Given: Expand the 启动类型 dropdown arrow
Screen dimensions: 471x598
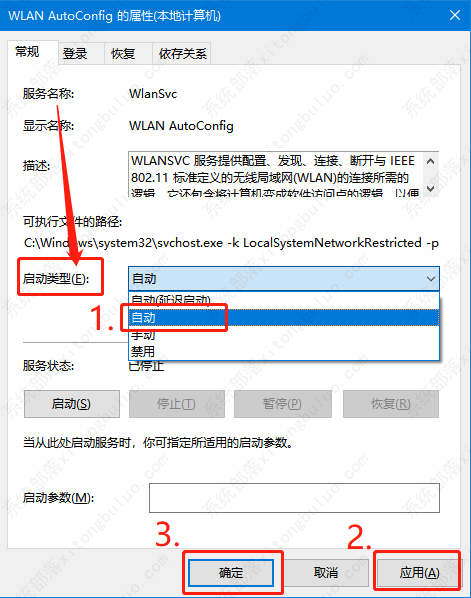Looking at the screenshot, I should click(x=431, y=279).
